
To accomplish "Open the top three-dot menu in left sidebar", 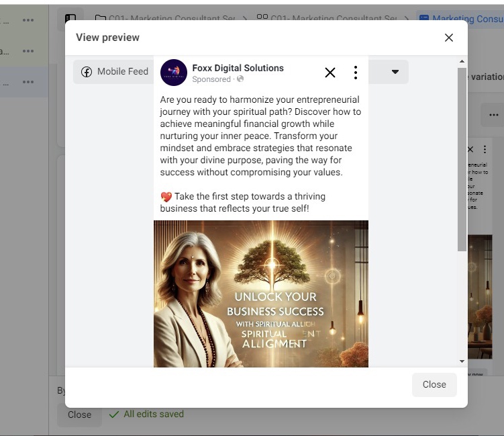I will coord(28,20).
